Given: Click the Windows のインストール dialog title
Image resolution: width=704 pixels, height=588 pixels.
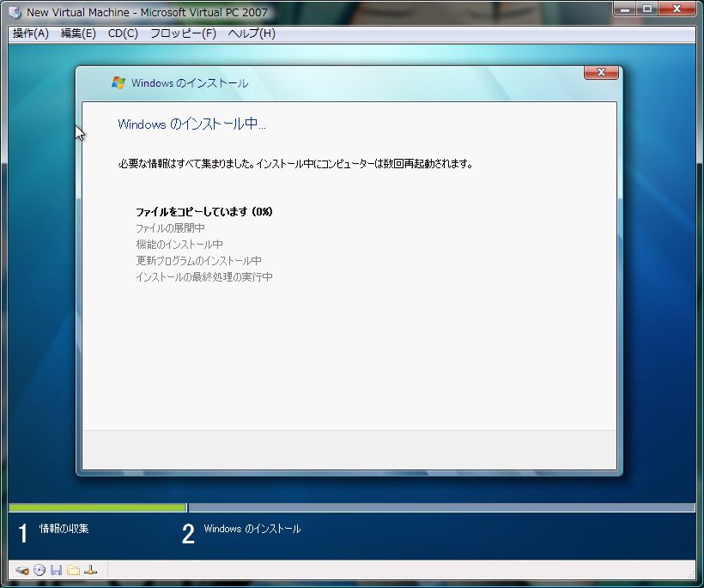Looking at the screenshot, I should pyautogui.click(x=190, y=83).
